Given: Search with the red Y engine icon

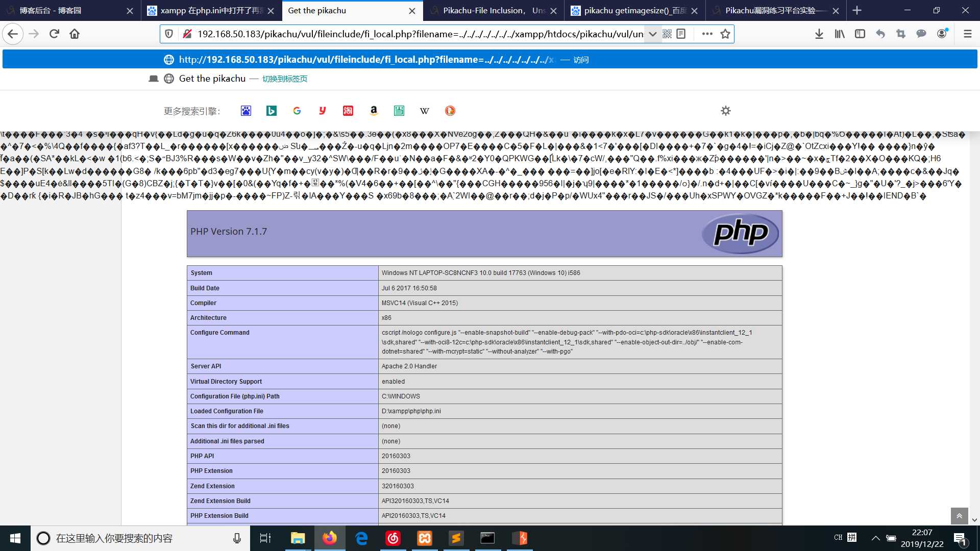Looking at the screenshot, I should 323,111.
